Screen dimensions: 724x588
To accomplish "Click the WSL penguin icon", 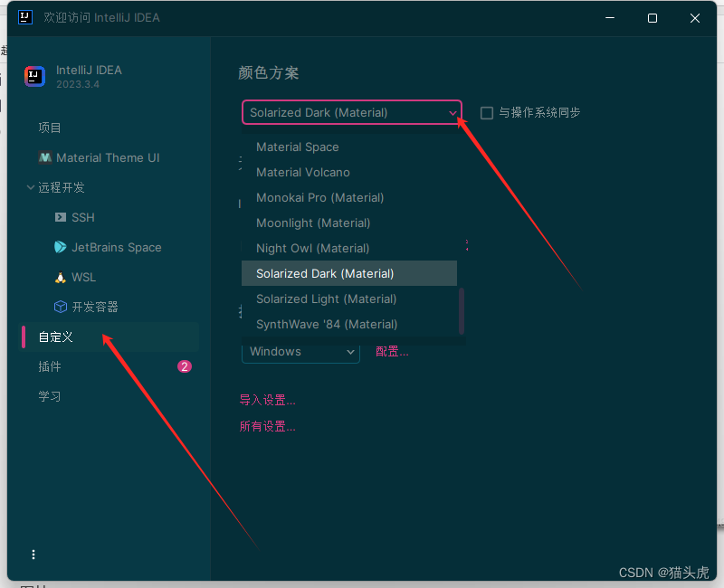I will pos(60,278).
